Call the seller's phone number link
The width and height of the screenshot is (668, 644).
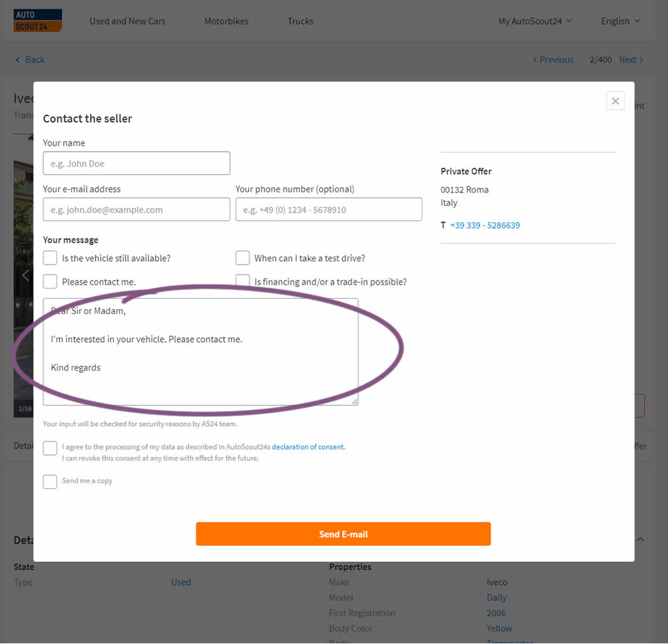(x=485, y=225)
